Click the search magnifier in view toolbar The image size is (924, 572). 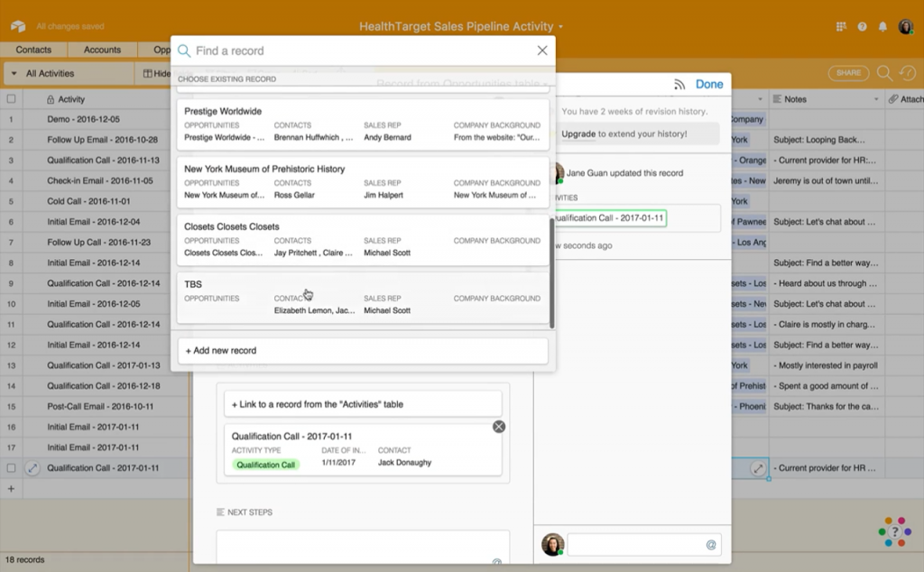click(884, 73)
